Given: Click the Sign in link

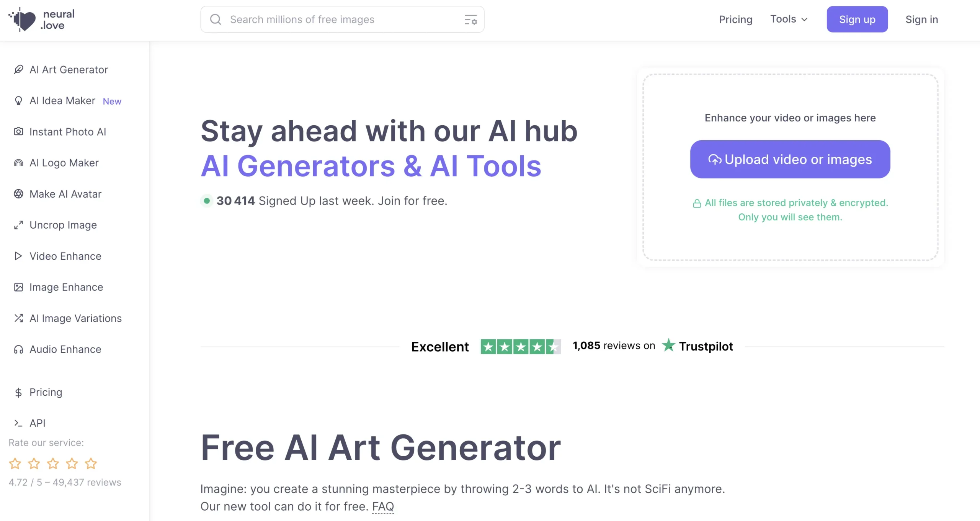Looking at the screenshot, I should tap(922, 20).
